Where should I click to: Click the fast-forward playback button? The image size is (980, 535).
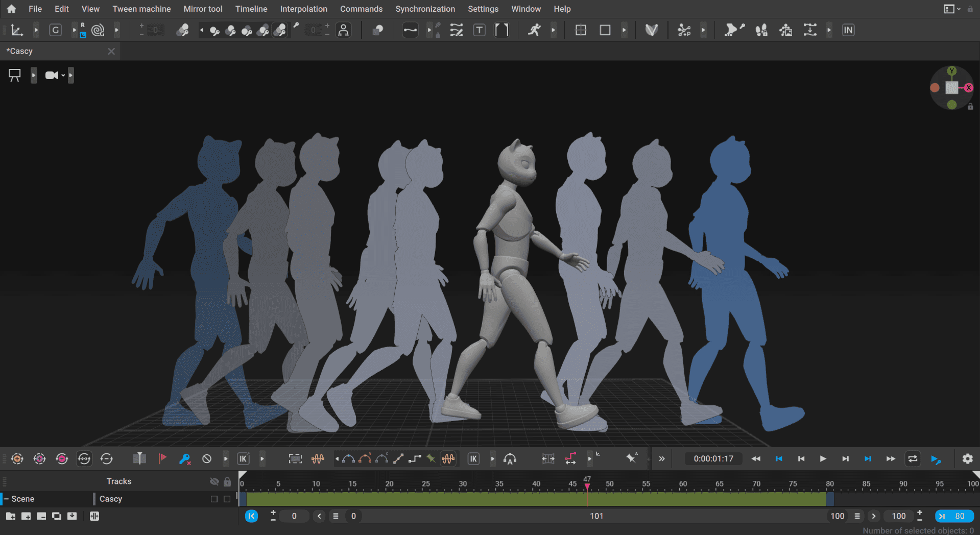[891, 458]
